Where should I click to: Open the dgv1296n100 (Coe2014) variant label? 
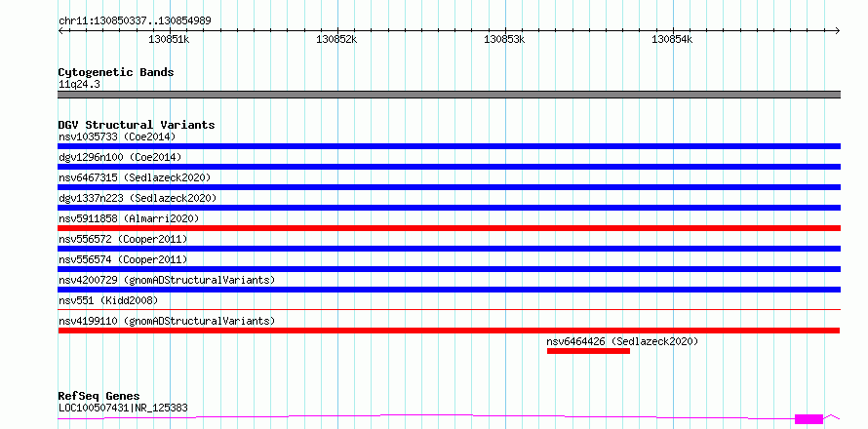tap(120, 157)
